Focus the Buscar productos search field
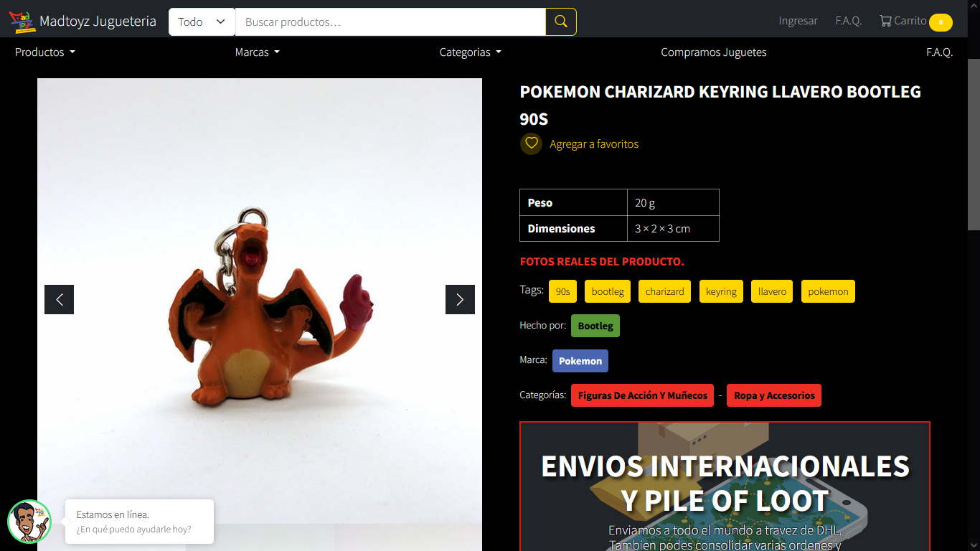The width and height of the screenshot is (980, 551). 390,22
